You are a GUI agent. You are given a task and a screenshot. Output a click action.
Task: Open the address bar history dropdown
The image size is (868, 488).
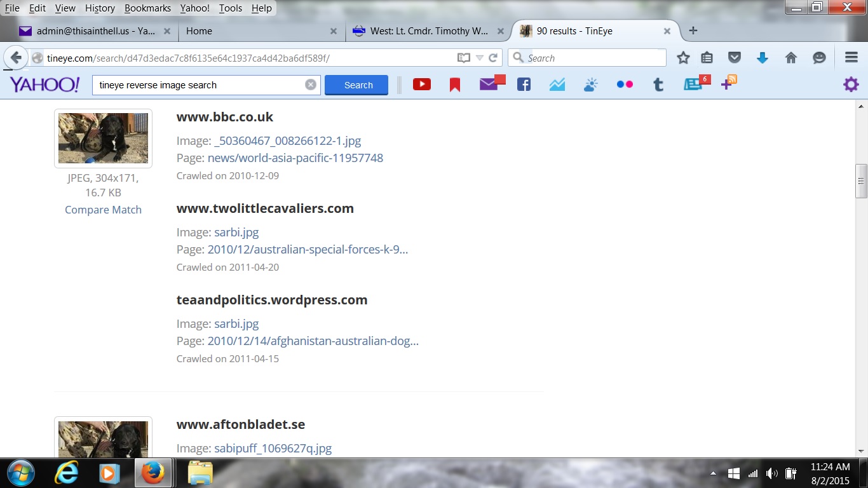(480, 58)
